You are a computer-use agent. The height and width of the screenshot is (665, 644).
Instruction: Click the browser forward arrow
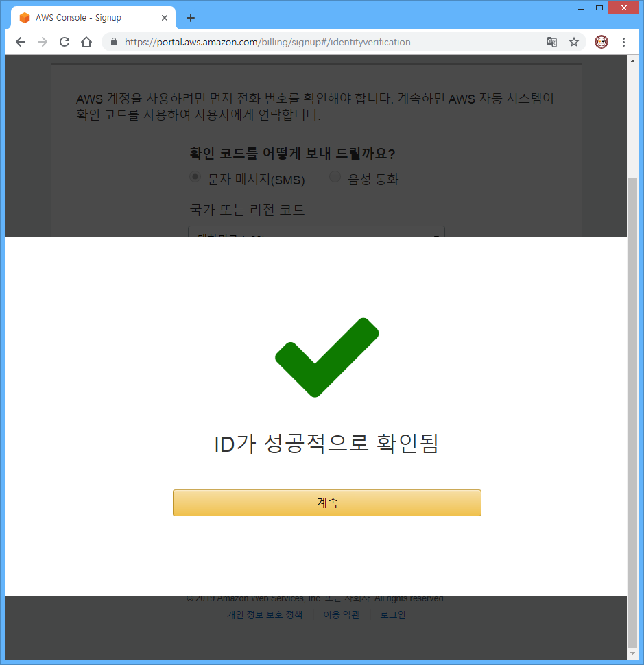43,42
